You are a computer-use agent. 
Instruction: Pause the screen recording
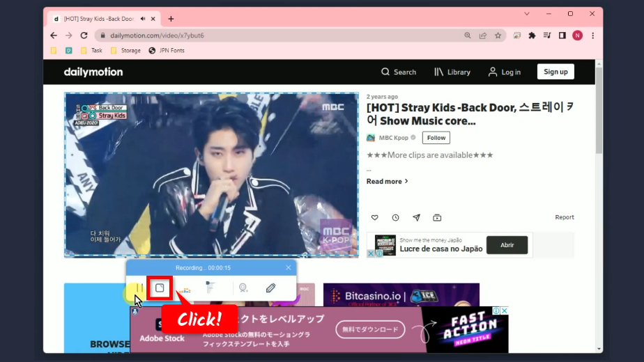pyautogui.click(x=139, y=288)
